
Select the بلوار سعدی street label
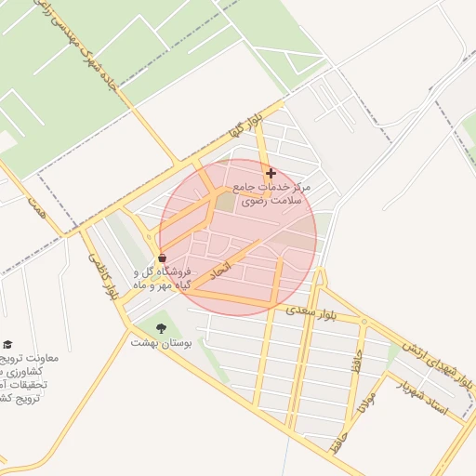tap(311, 312)
